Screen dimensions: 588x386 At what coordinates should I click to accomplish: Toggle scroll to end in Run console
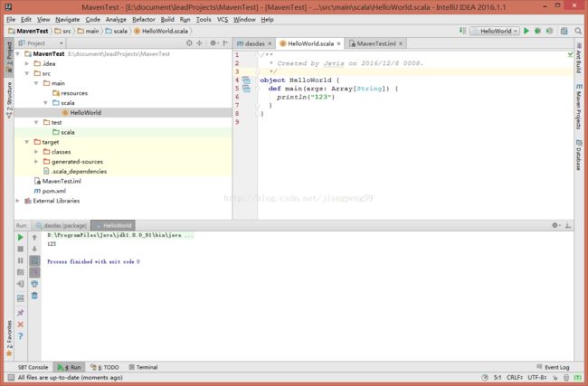click(x=34, y=272)
